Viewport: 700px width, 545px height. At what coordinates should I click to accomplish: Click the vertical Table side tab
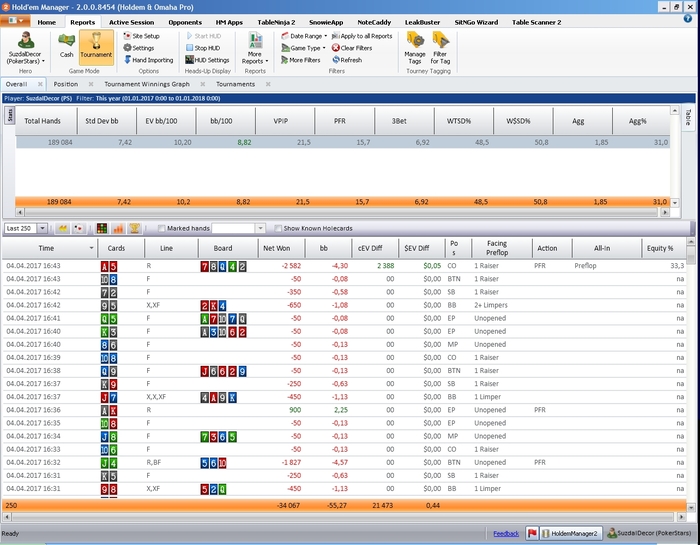tap(688, 117)
